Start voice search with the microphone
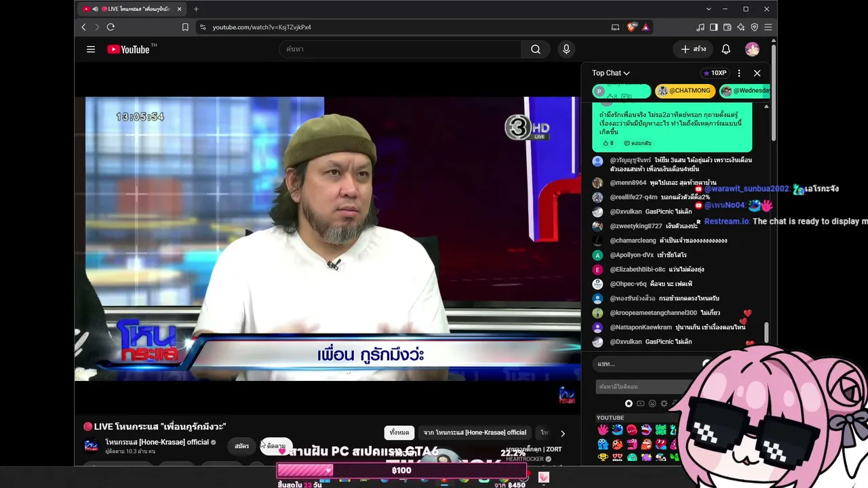 (566, 49)
